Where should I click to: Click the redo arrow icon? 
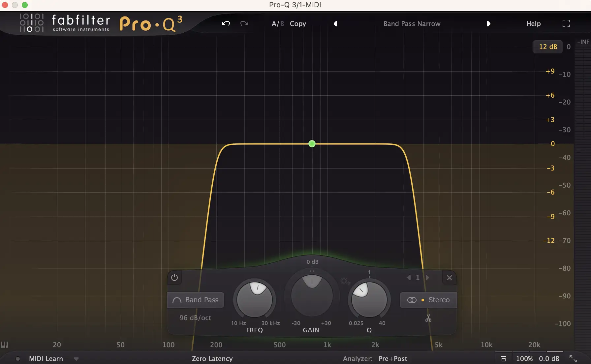[244, 23]
